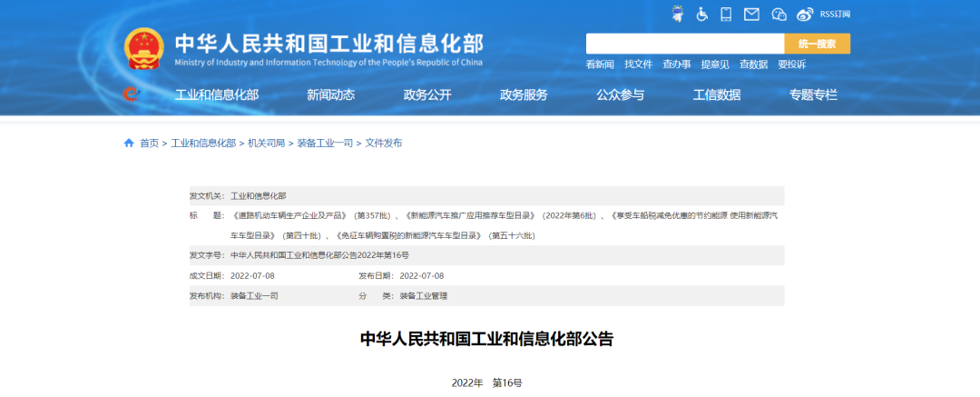The width and height of the screenshot is (980, 397).
Task: Click the site title 中华人民共和国工业和信息化部
Action: (x=329, y=44)
